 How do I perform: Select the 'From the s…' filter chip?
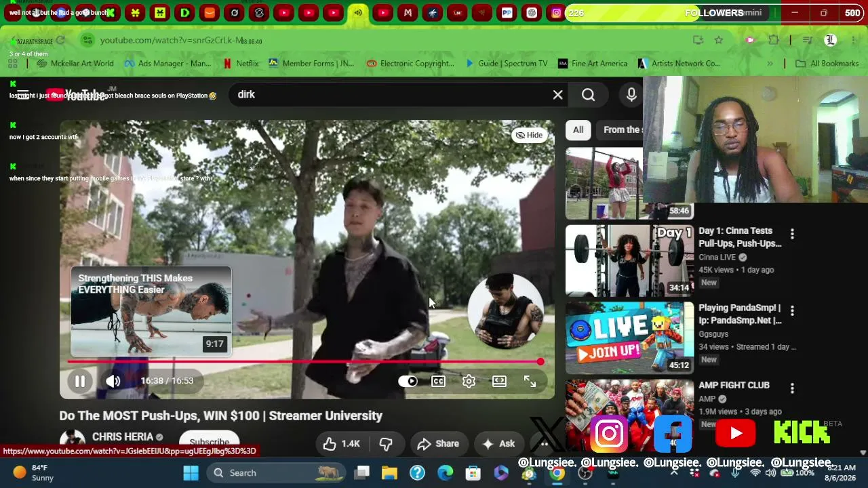coord(621,130)
